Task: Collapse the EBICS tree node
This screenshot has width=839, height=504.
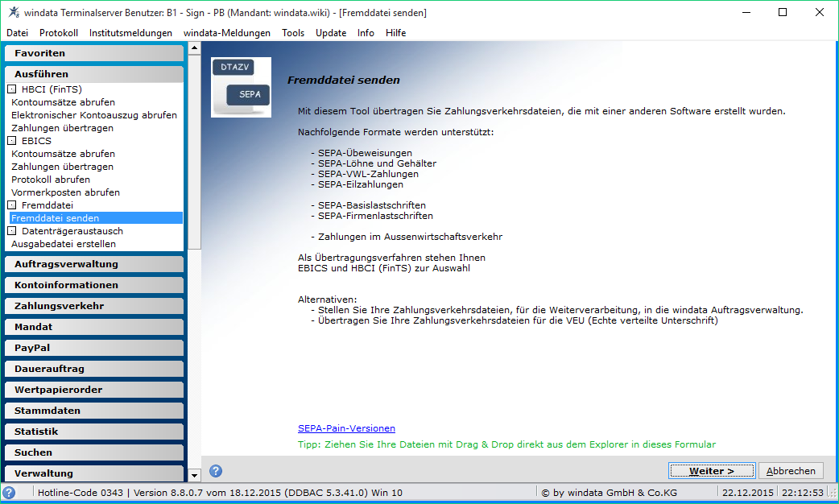Action: coord(12,141)
